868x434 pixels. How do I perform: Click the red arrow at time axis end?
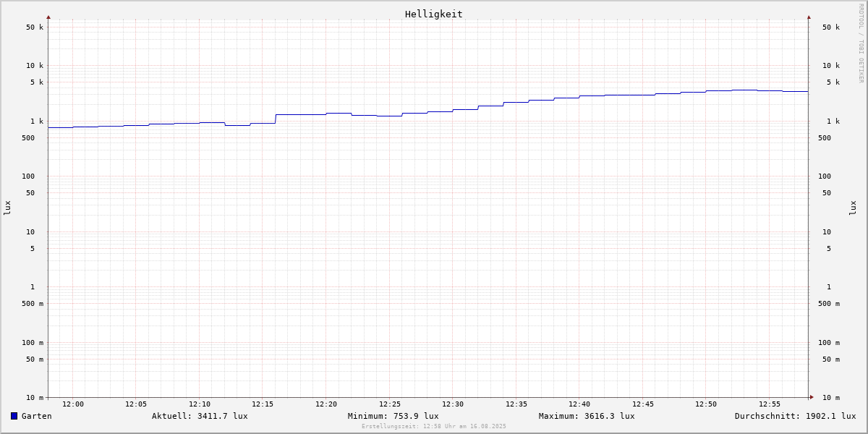point(812,397)
